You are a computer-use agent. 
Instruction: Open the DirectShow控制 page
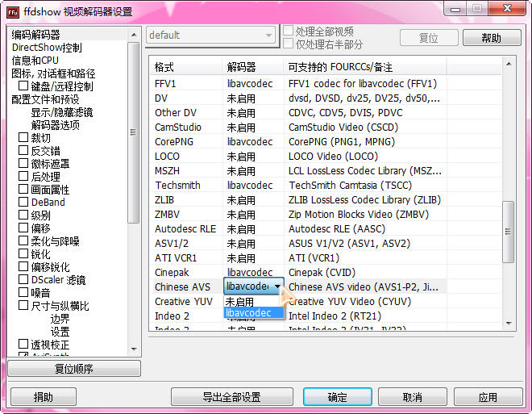click(47, 47)
